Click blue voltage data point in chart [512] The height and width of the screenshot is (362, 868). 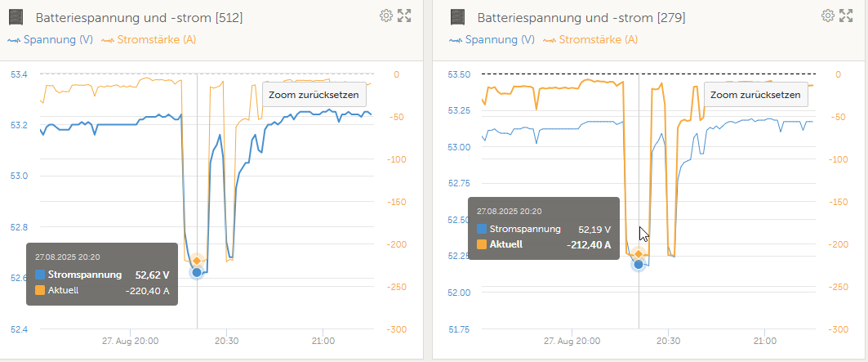click(197, 272)
